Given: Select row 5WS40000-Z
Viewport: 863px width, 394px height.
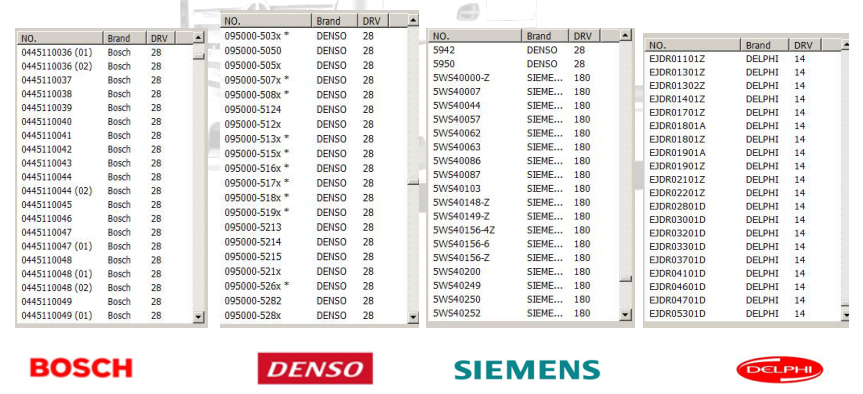Looking at the screenshot, I should (524, 78).
